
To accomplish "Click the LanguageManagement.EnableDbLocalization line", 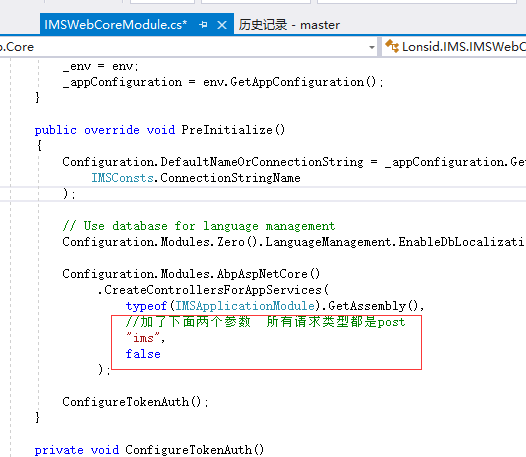I will 294,242.
